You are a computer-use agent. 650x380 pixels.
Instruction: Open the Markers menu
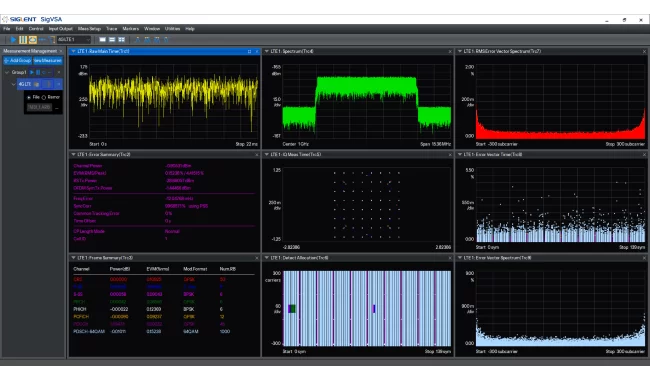point(131,29)
